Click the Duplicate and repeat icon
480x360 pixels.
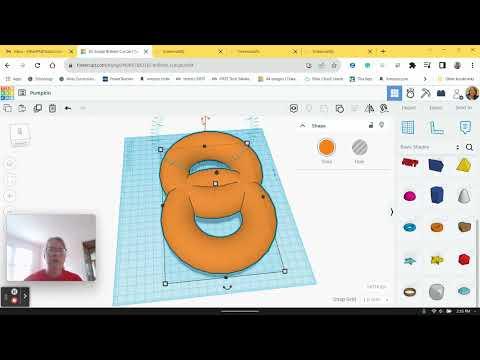37,108
